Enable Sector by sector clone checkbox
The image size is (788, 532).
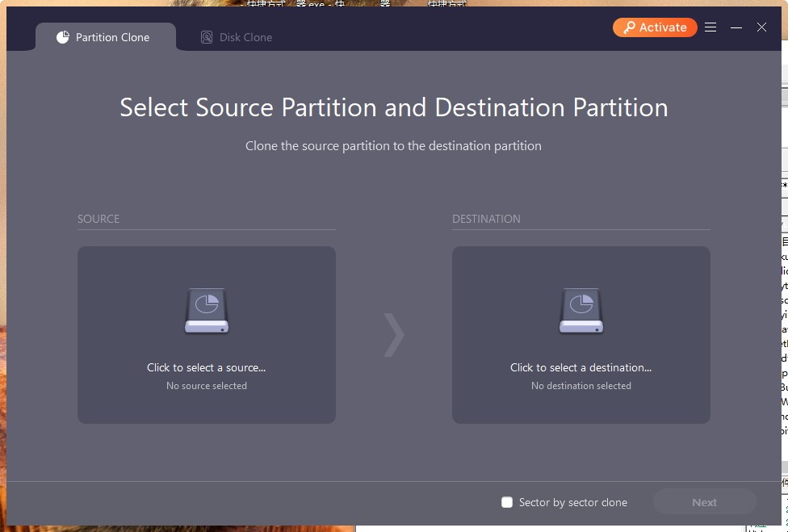click(x=507, y=502)
